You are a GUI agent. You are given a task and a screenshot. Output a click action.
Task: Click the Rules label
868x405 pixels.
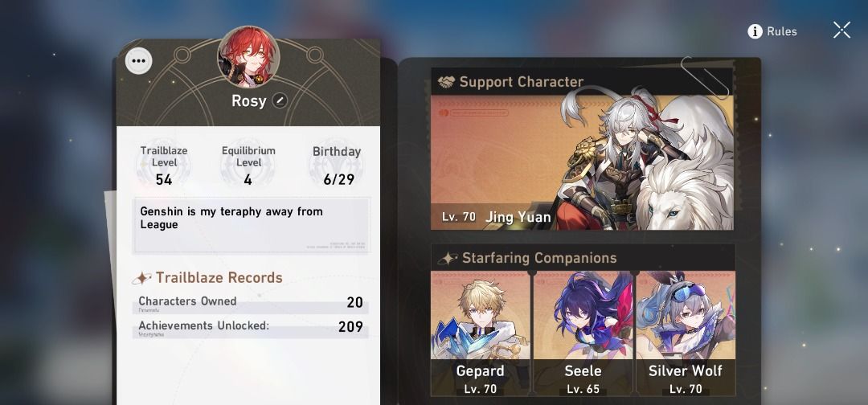point(782,31)
